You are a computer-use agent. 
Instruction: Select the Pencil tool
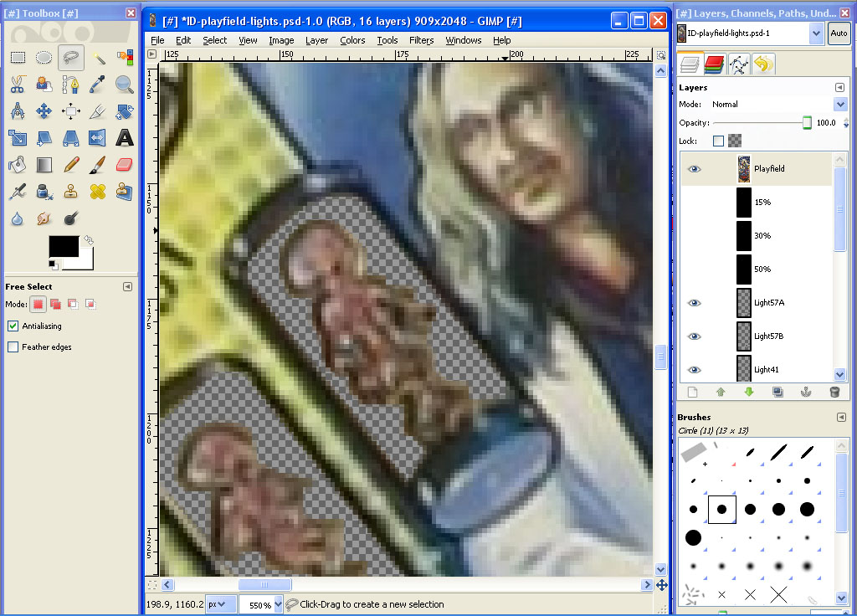click(71, 164)
